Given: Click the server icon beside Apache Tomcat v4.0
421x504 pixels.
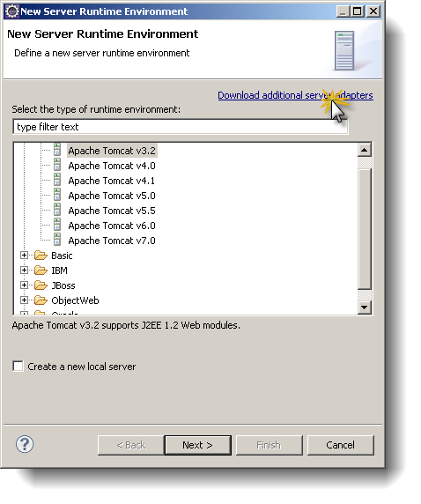Looking at the screenshot, I should 57,166.
